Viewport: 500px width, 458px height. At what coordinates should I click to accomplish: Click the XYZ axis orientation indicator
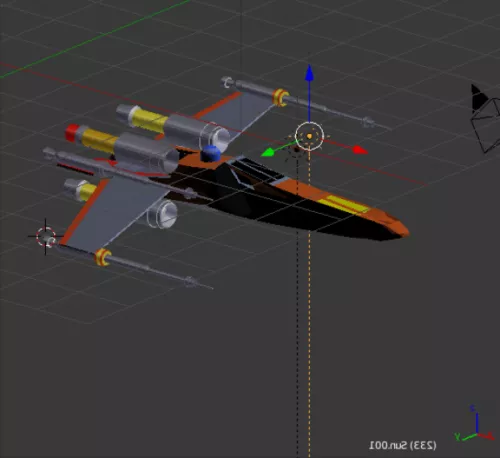474,424
